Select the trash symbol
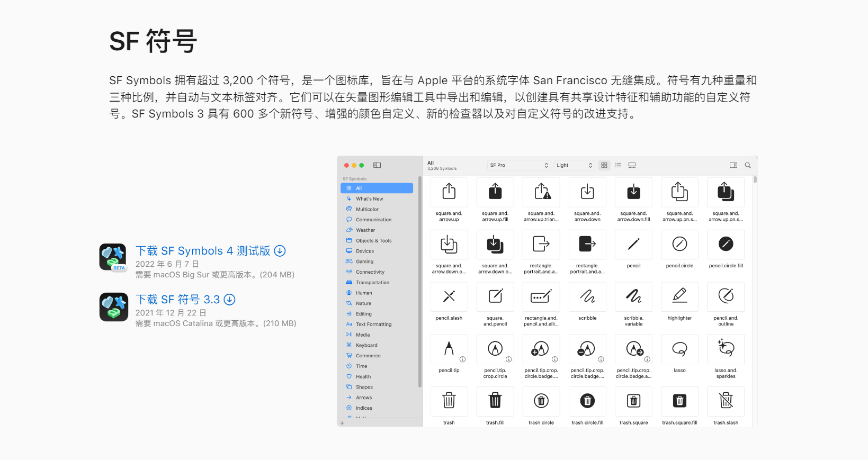Viewport: 868px width, 460px height. (x=449, y=401)
